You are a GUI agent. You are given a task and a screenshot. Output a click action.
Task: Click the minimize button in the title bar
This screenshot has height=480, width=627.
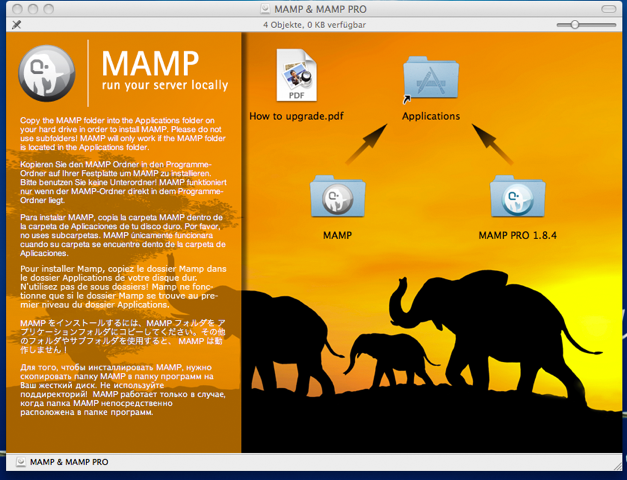(x=33, y=9)
